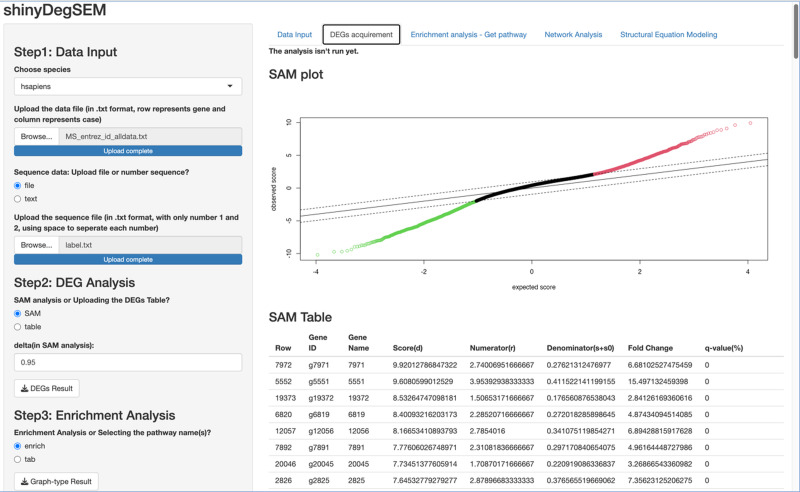Select the 'tab' pathway option
This screenshot has height=492, width=800.
tap(17, 459)
